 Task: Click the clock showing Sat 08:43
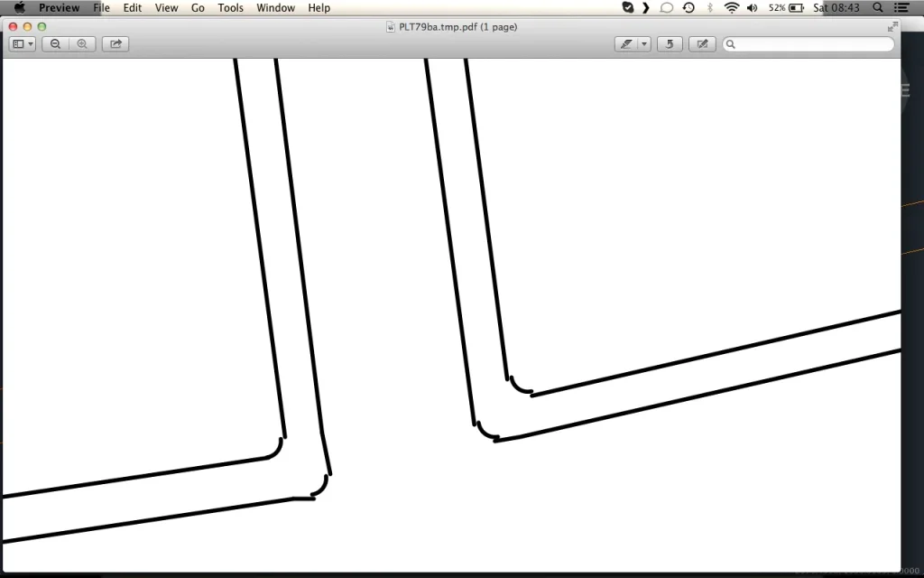click(x=836, y=7)
